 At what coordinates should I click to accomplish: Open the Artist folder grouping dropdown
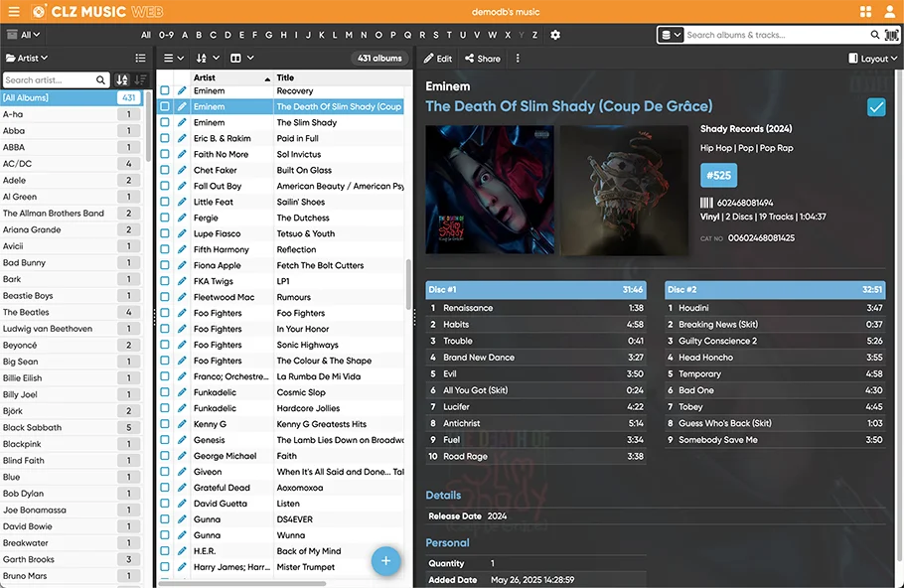27,58
